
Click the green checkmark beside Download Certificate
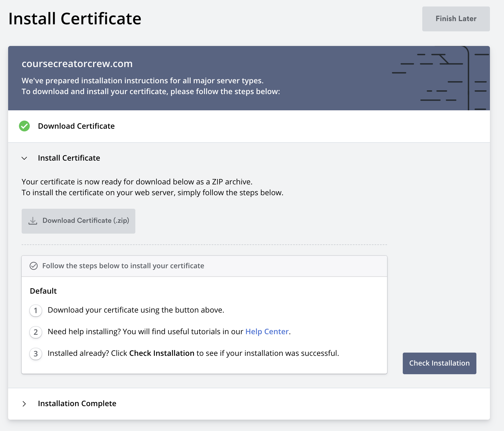pos(24,126)
